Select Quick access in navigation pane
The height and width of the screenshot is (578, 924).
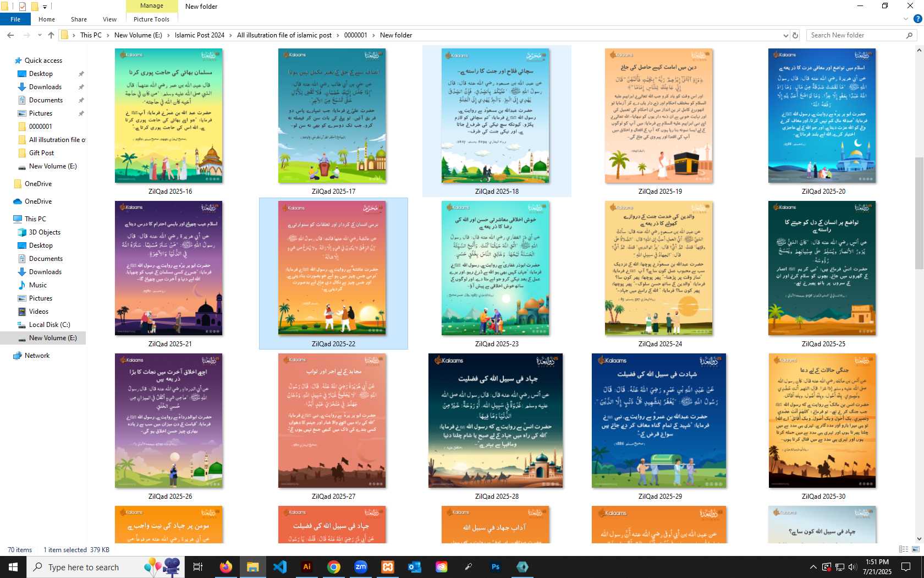[43, 61]
